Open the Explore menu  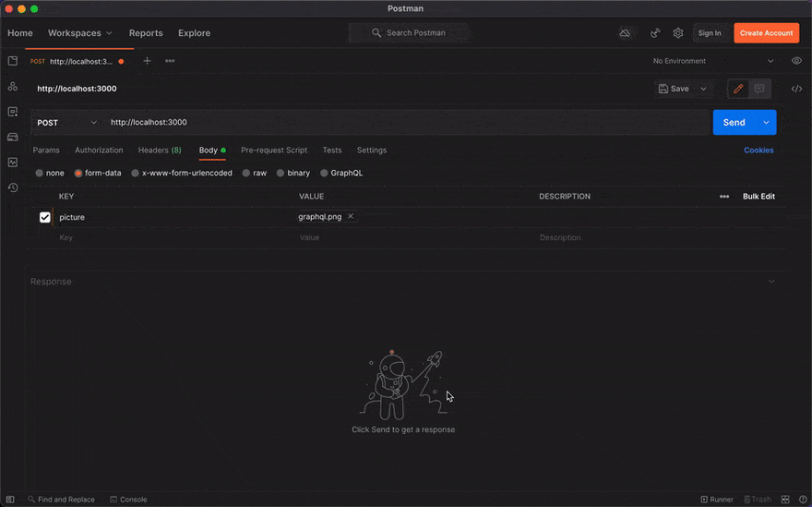click(194, 32)
